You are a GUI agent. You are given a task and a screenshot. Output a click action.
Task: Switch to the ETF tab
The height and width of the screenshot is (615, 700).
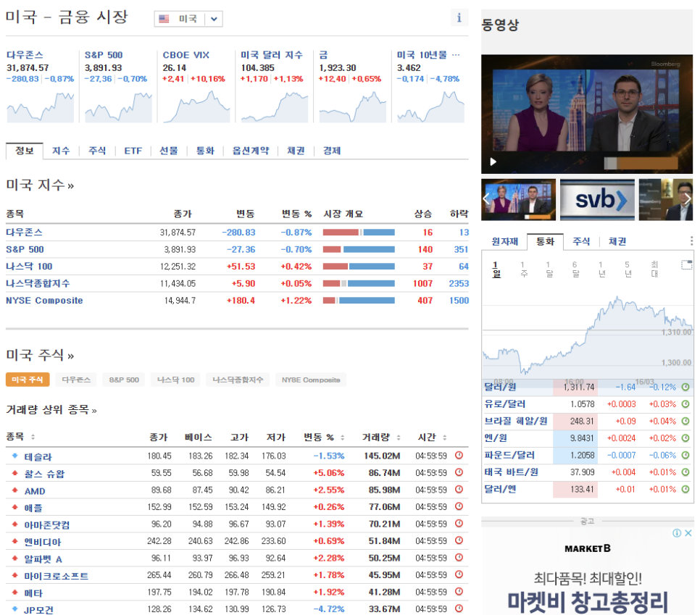[133, 151]
